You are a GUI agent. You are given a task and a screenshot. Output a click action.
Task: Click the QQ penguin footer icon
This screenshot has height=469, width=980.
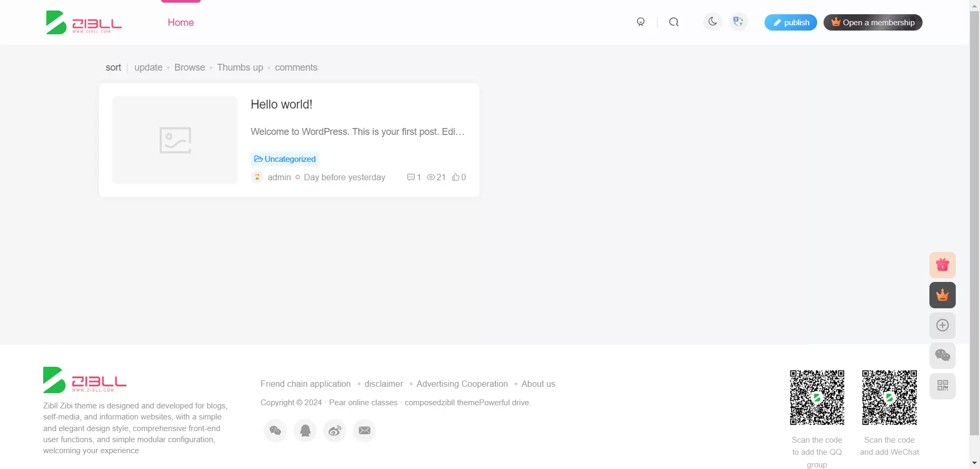(305, 431)
